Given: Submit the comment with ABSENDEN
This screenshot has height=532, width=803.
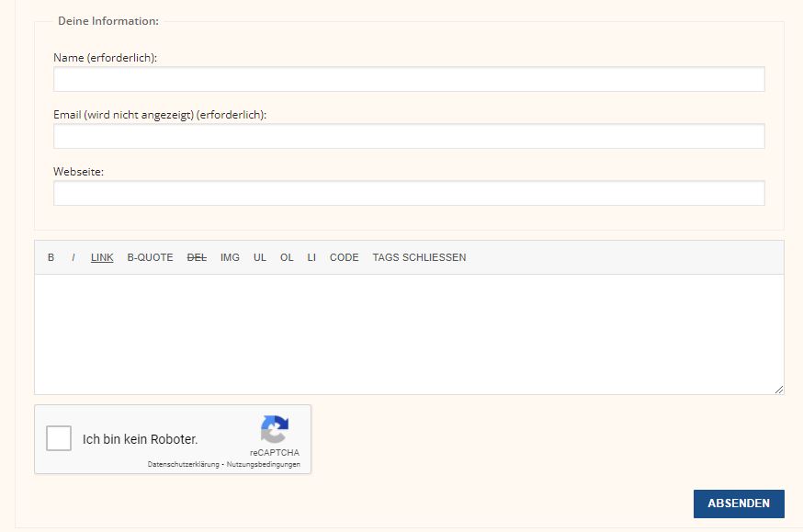Looking at the screenshot, I should 739,504.
